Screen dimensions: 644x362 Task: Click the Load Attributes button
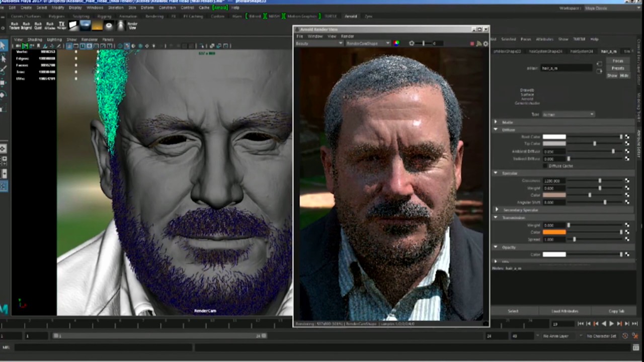click(x=565, y=311)
